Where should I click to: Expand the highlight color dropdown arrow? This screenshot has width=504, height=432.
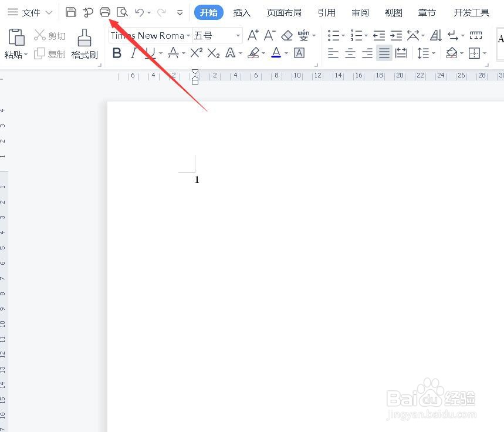(x=263, y=53)
